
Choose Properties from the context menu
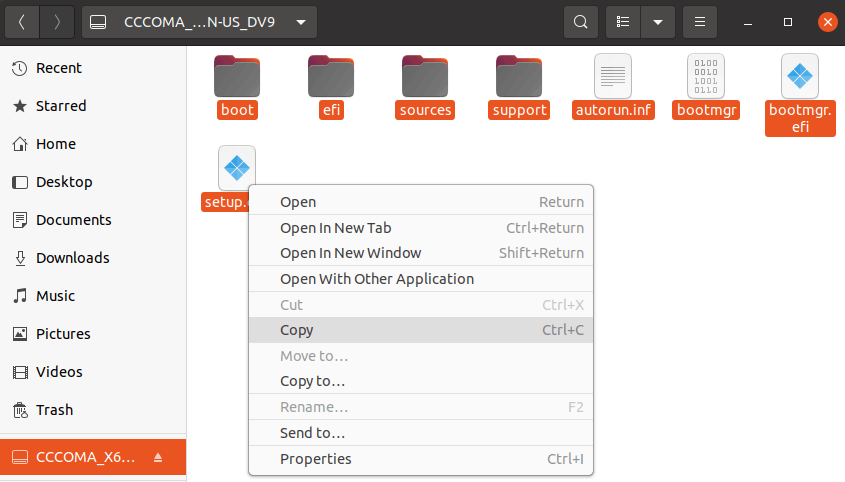(x=315, y=459)
